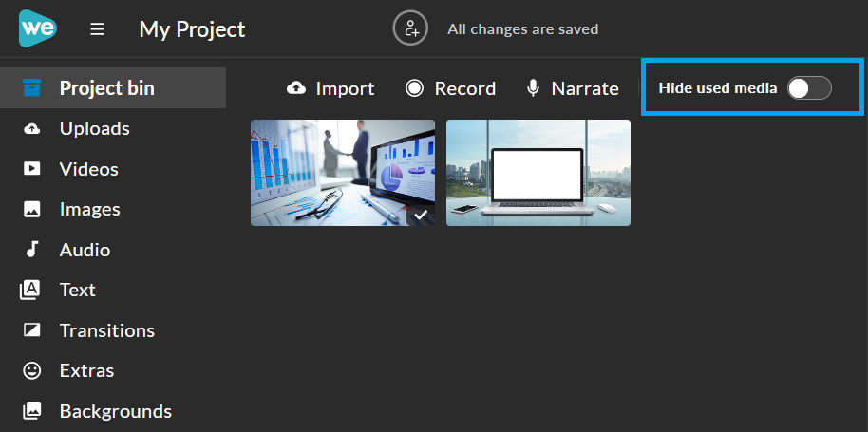
Task: Click the Videos play icon
Action: tap(32, 169)
